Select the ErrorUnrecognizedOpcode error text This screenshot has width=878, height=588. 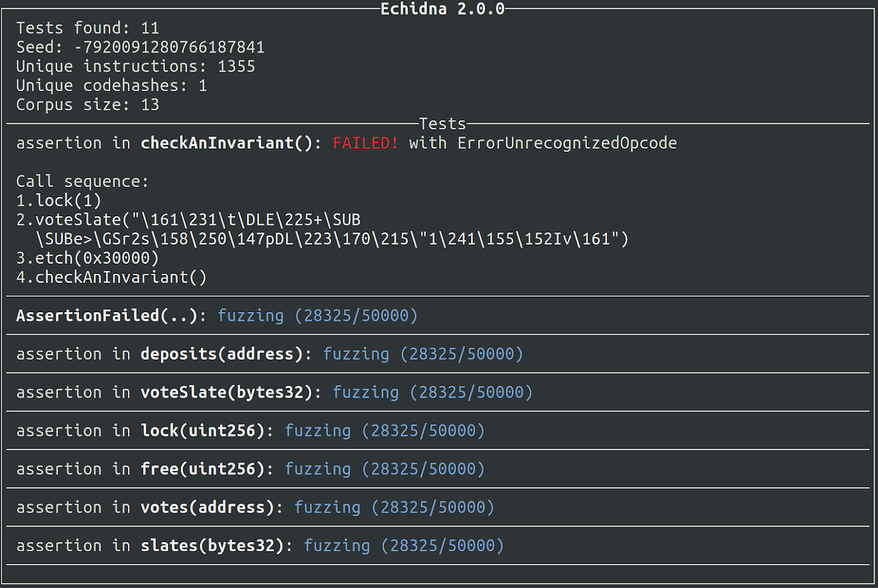567,143
